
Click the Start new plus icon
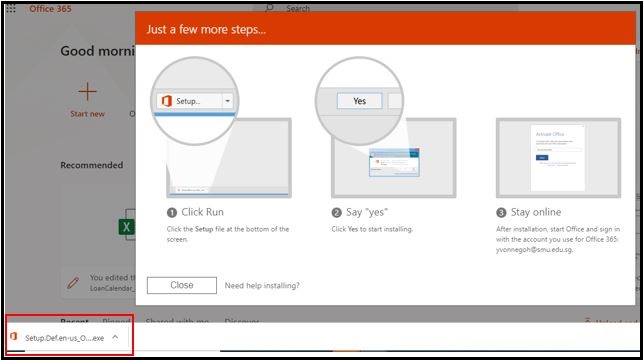pos(87,91)
